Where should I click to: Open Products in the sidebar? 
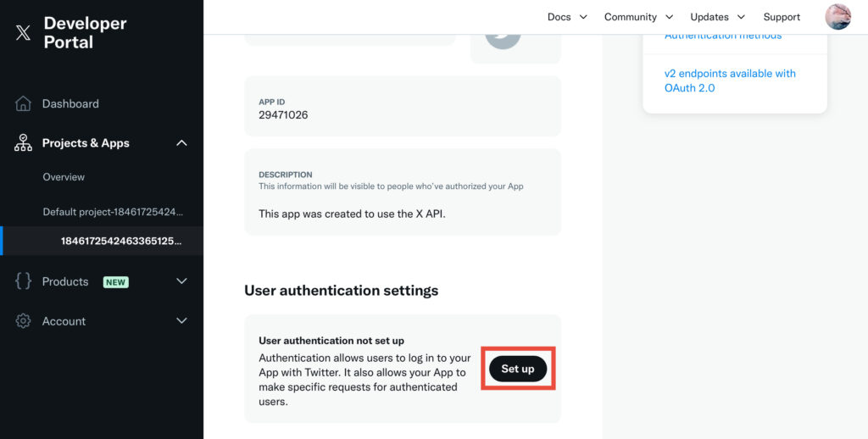(65, 281)
